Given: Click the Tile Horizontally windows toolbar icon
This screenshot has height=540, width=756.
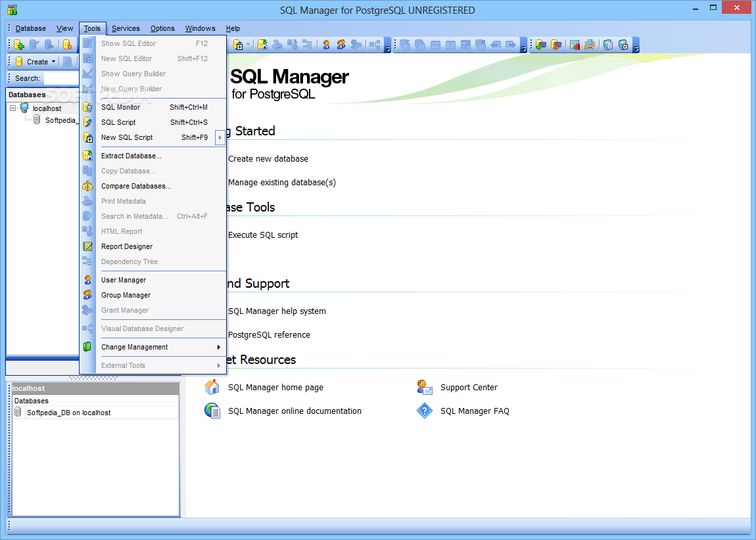Looking at the screenshot, I should 435,45.
